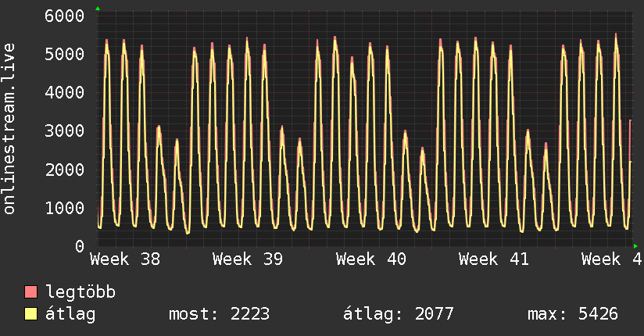Screen dimensions: 644x336
Task: Click the 'Week 38' axis label
Action: pyautogui.click(x=125, y=259)
